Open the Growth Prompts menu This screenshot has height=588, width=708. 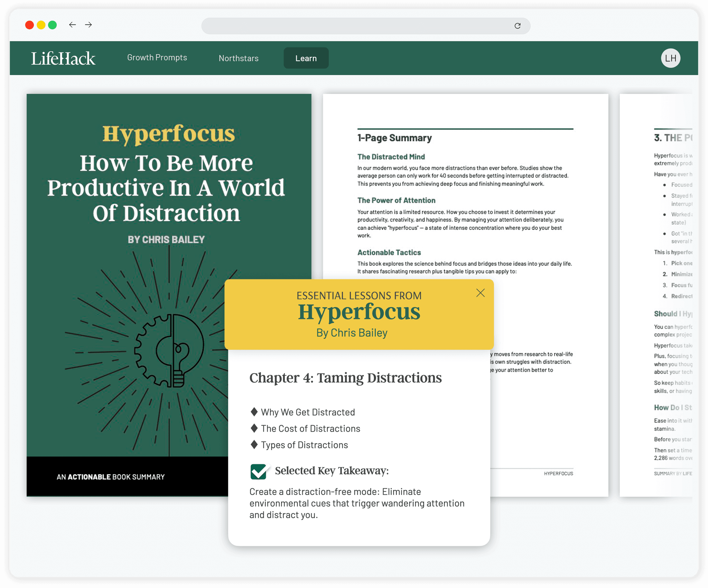(x=157, y=58)
